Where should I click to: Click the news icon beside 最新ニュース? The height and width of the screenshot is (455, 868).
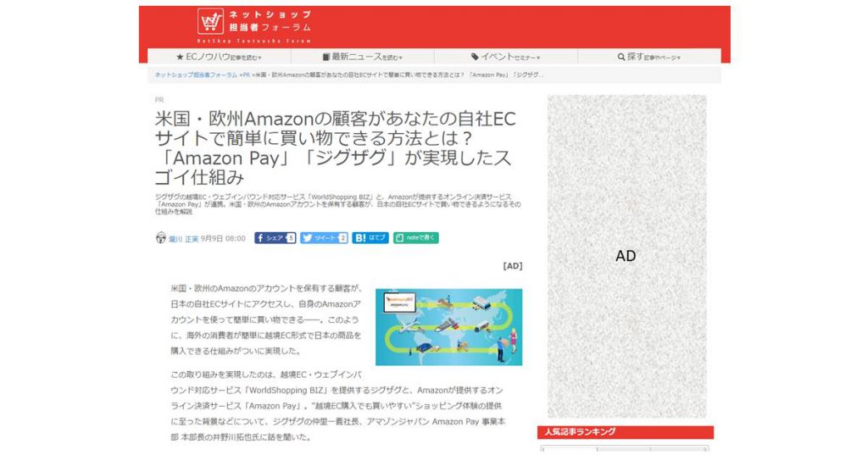coord(326,57)
